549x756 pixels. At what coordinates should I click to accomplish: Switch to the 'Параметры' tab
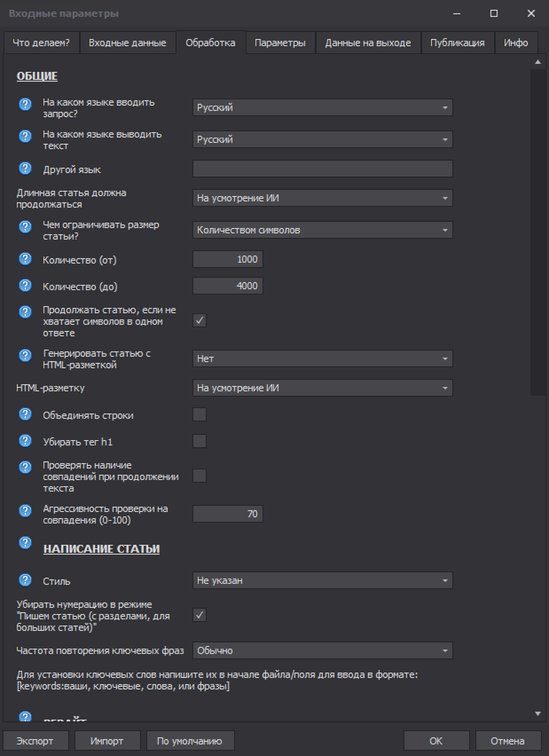[280, 43]
